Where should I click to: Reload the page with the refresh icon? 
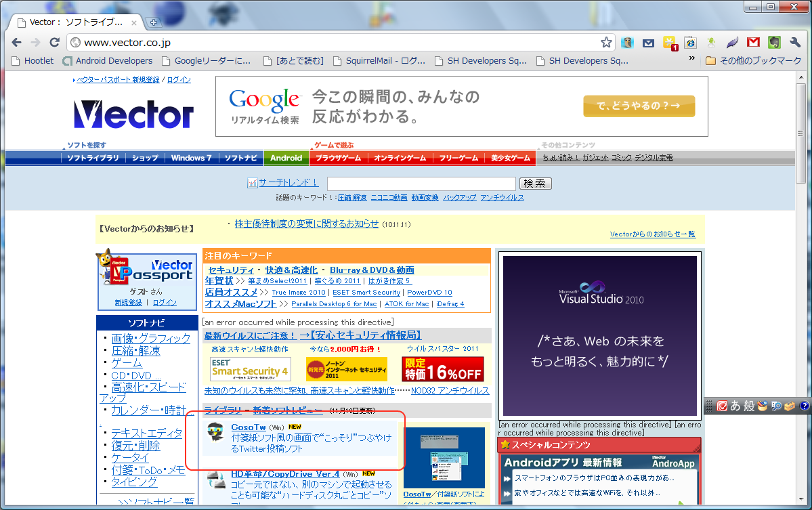pyautogui.click(x=54, y=43)
